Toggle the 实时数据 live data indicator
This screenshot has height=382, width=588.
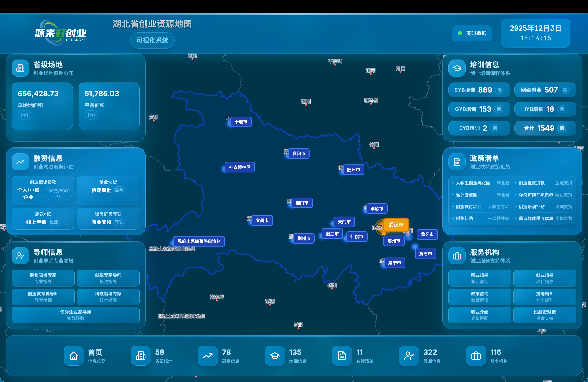point(472,33)
